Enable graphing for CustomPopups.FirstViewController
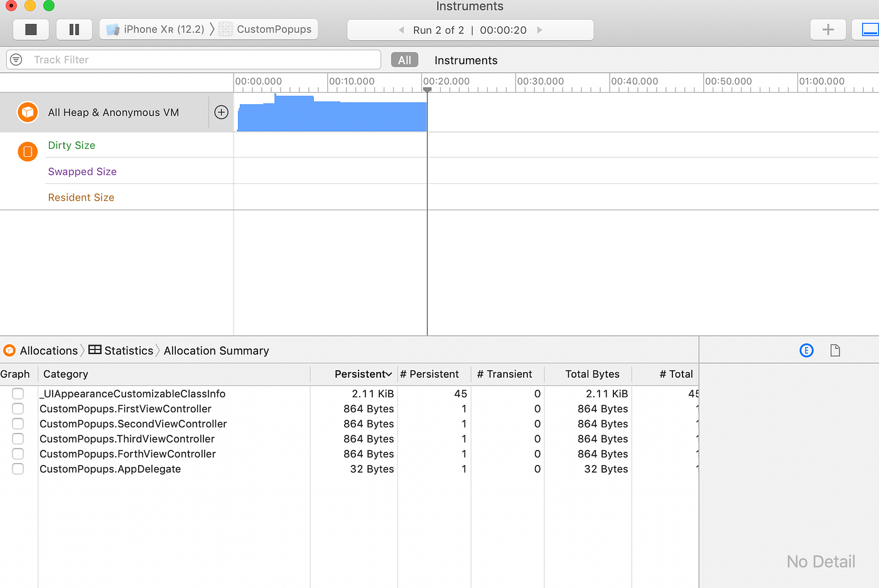Viewport: 879px width, 588px height. (18, 409)
